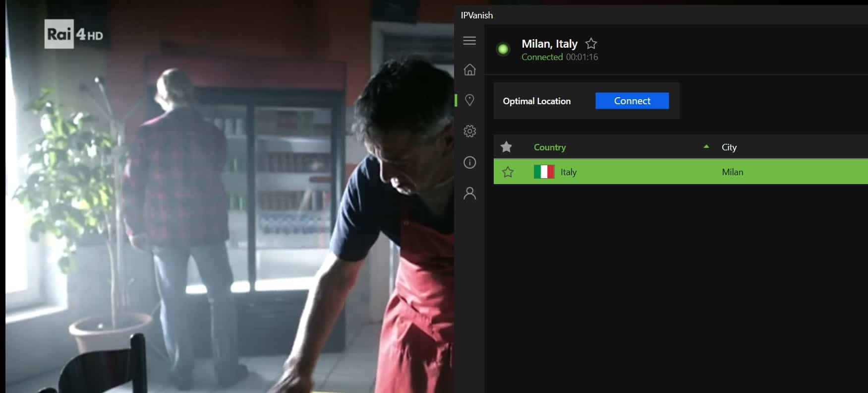The height and width of the screenshot is (393, 868).
Task: Open the Locations pin icon
Action: (x=469, y=100)
